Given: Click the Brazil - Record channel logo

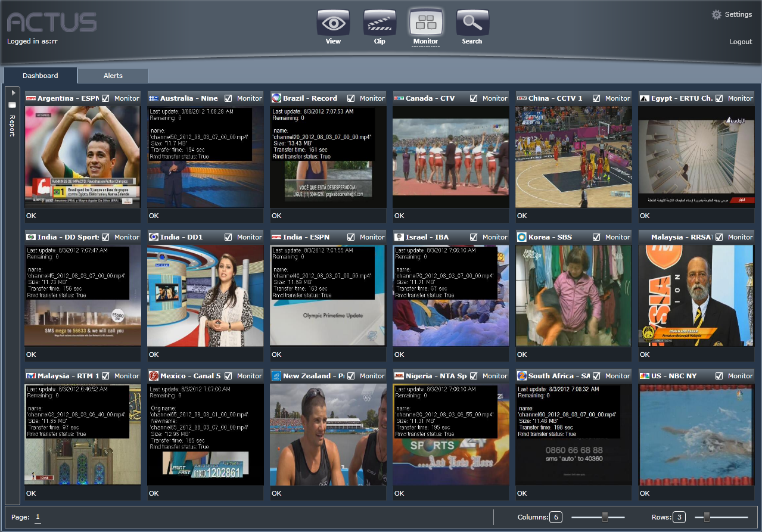Looking at the screenshot, I should [276, 98].
